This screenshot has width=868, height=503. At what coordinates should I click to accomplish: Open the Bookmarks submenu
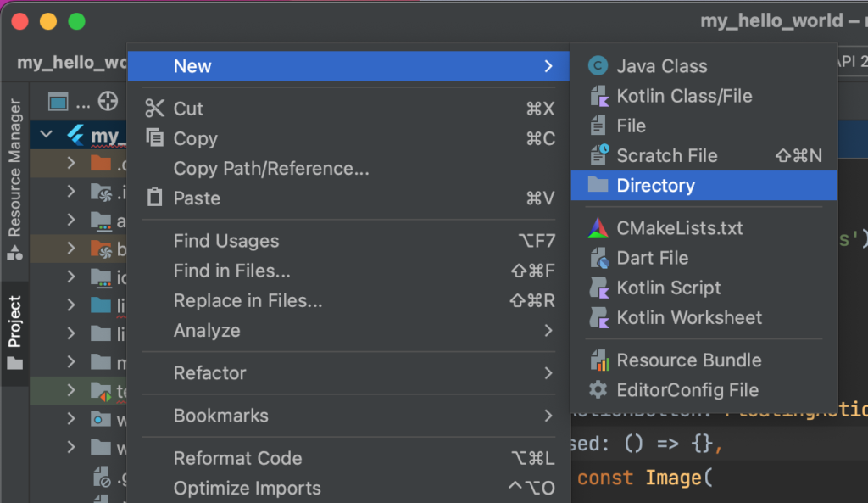[348, 416]
